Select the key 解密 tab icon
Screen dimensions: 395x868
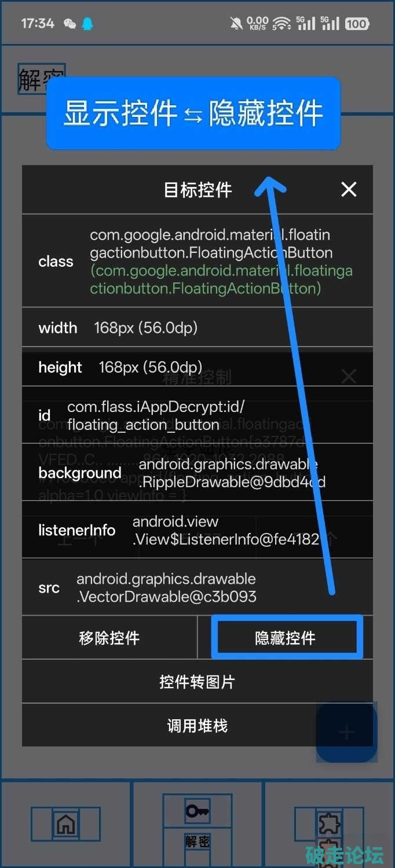(x=197, y=811)
